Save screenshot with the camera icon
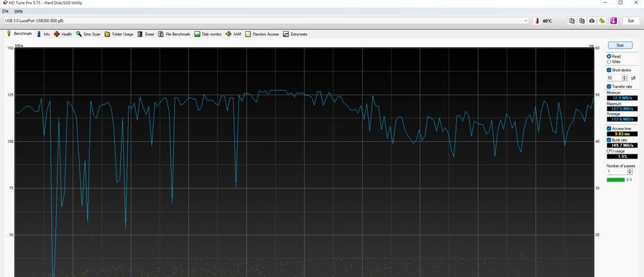Viewport: 644px width, 277px height. (x=592, y=21)
